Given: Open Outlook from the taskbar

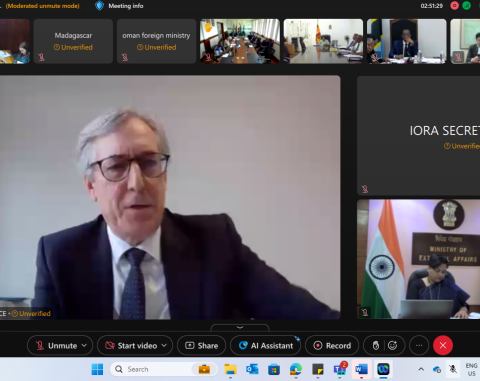Looking at the screenshot, I should coord(252,369).
